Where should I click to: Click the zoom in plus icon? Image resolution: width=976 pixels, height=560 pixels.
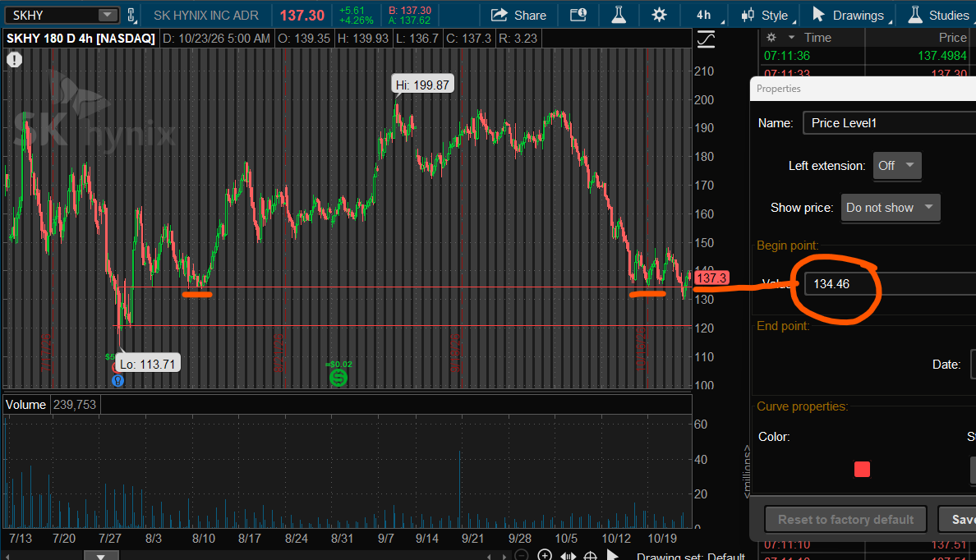[545, 555]
